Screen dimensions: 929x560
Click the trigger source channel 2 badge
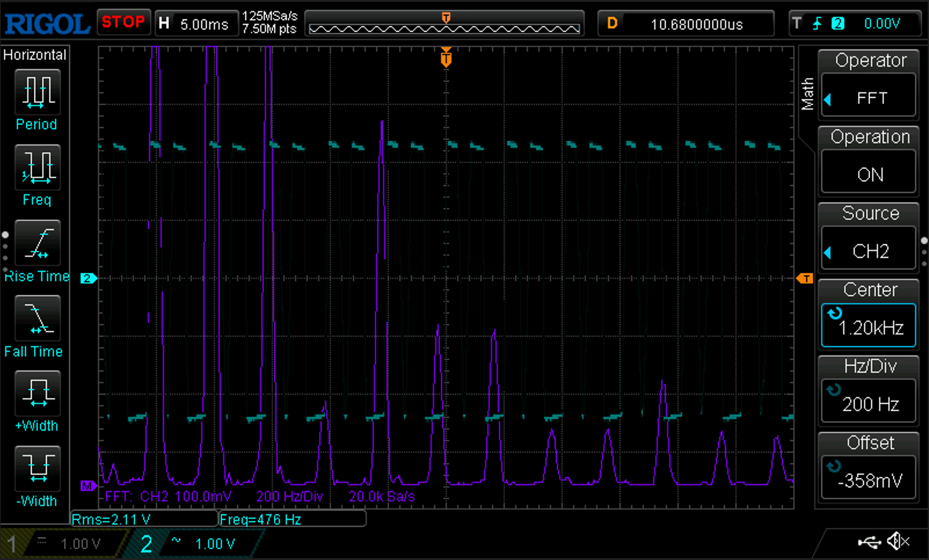click(x=838, y=23)
